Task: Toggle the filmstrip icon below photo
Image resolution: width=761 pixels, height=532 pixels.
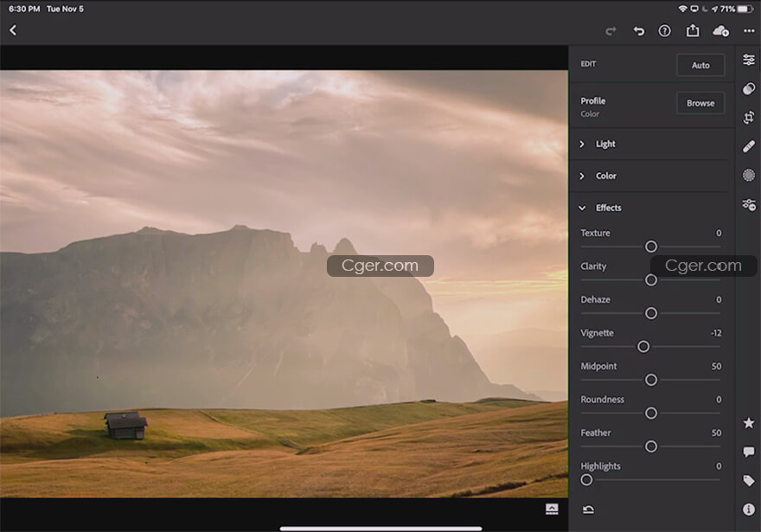Action: pyautogui.click(x=552, y=509)
